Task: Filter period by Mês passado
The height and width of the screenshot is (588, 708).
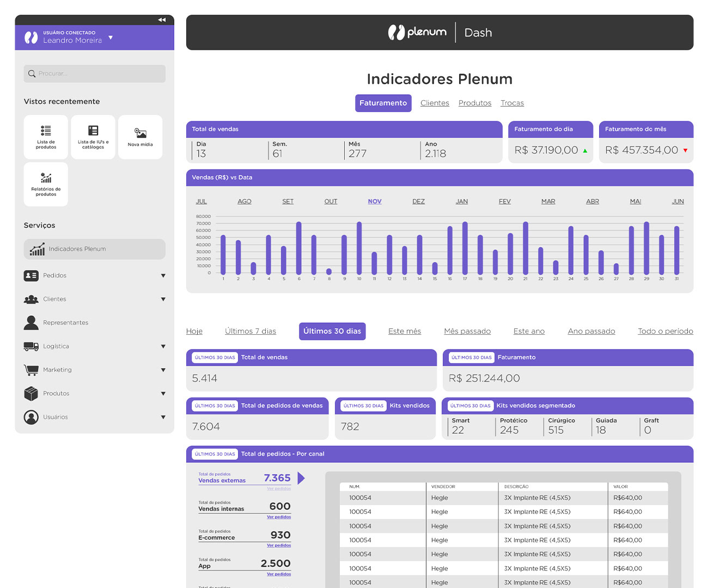Action: click(467, 331)
